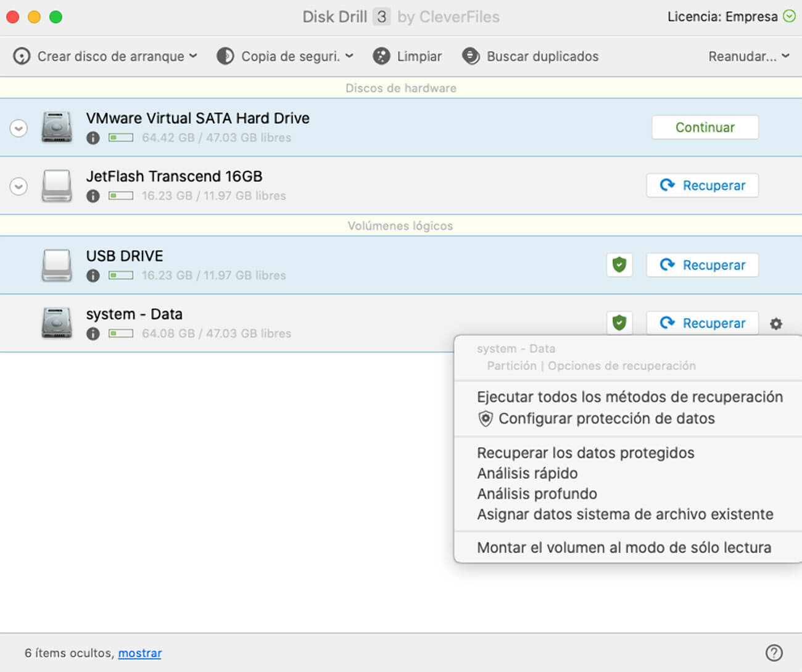Click JetFlash capacity usage bar
The height and width of the screenshot is (672, 802).
point(121,195)
